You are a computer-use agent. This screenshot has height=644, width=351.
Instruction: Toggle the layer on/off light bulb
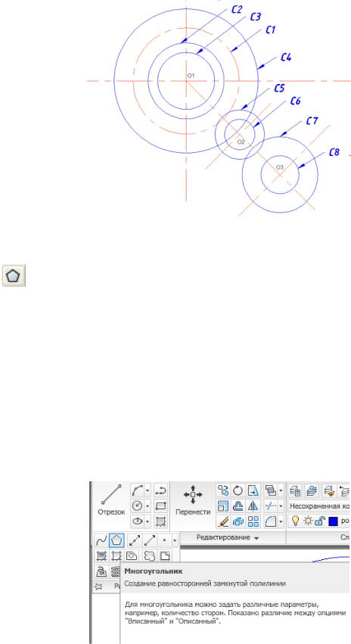(295, 521)
